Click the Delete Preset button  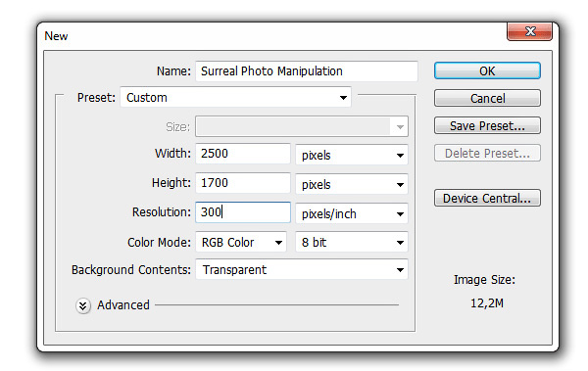(x=487, y=153)
